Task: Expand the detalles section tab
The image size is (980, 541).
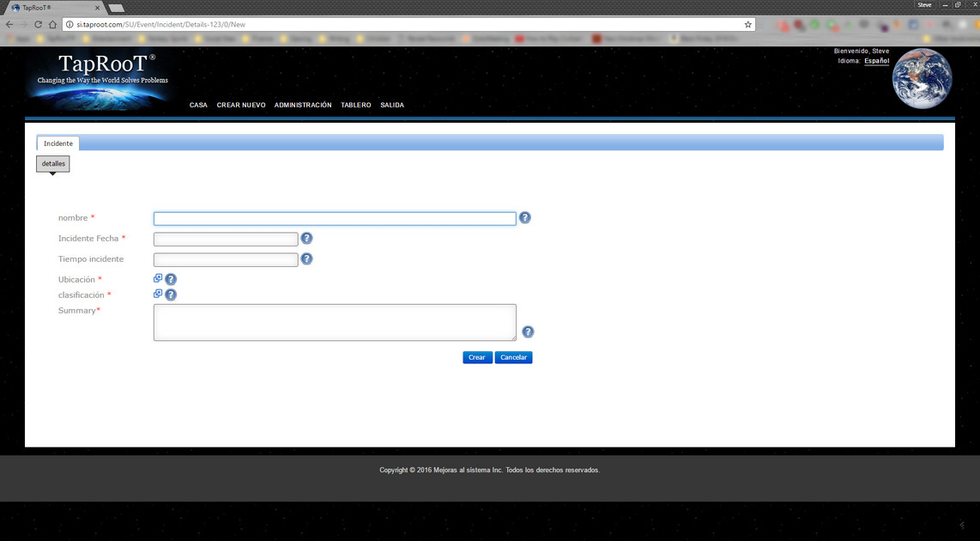Action: click(53, 164)
